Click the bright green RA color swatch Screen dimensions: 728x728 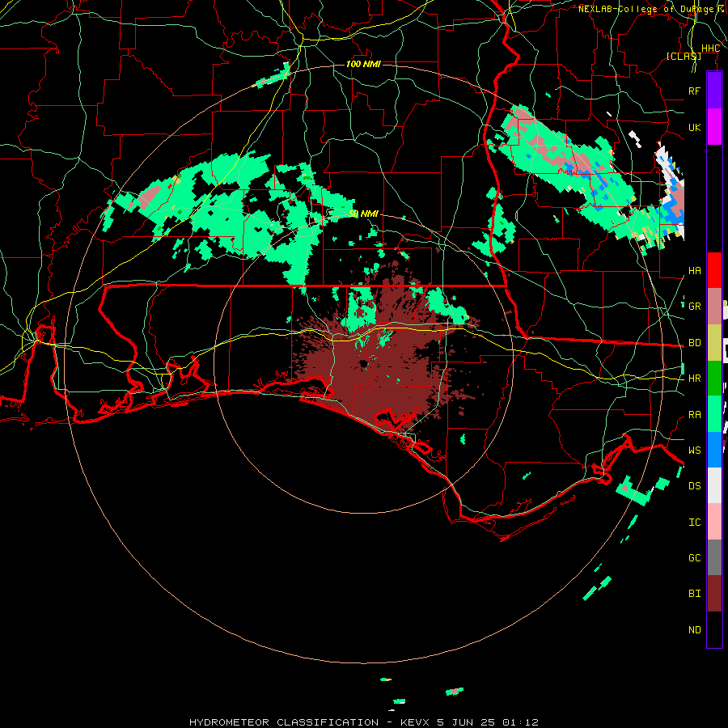pos(714,414)
